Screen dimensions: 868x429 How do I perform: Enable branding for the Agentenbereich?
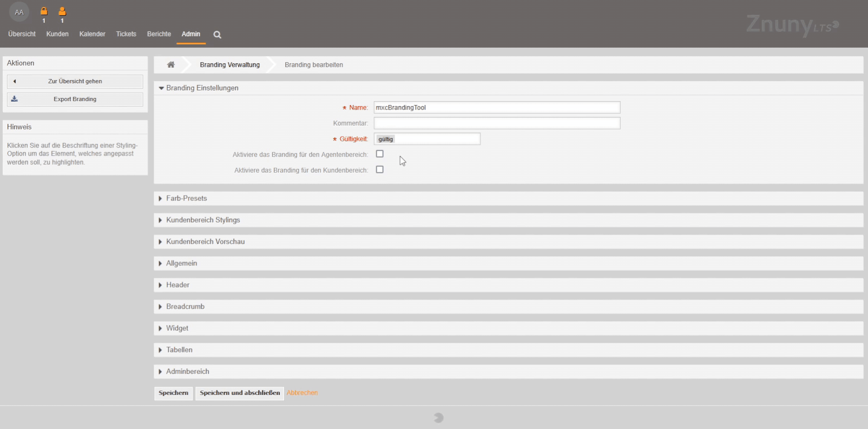[x=380, y=154]
